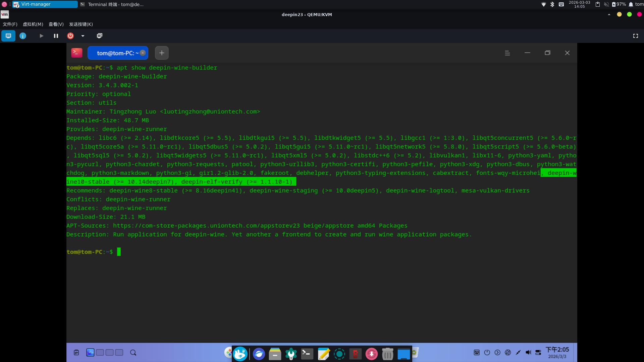Screen dimensions: 644x362
Task: Open the 文件(F) menu
Action: click(10, 24)
